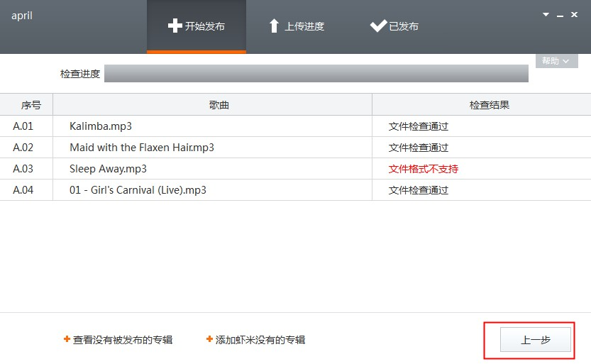Click the 上一步 button
591x364 pixels.
click(x=536, y=340)
